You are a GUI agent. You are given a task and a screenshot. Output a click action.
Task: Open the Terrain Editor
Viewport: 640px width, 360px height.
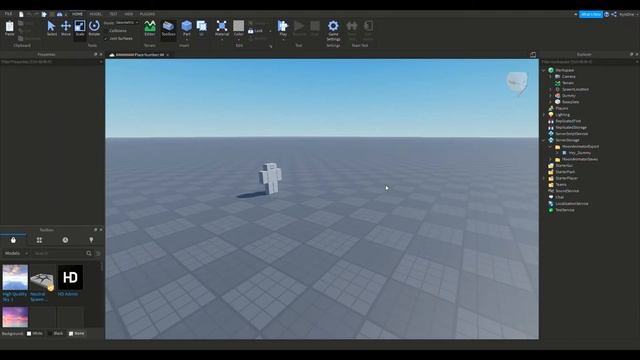tap(150, 28)
